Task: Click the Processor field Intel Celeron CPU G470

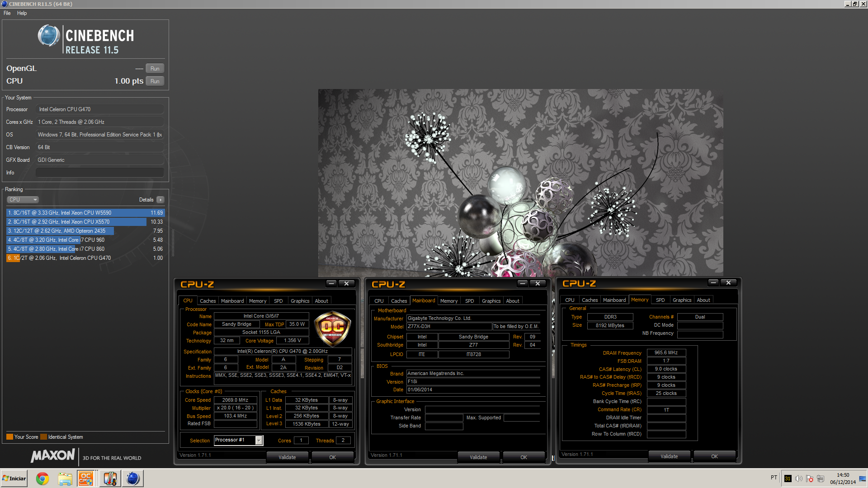Action: point(100,109)
